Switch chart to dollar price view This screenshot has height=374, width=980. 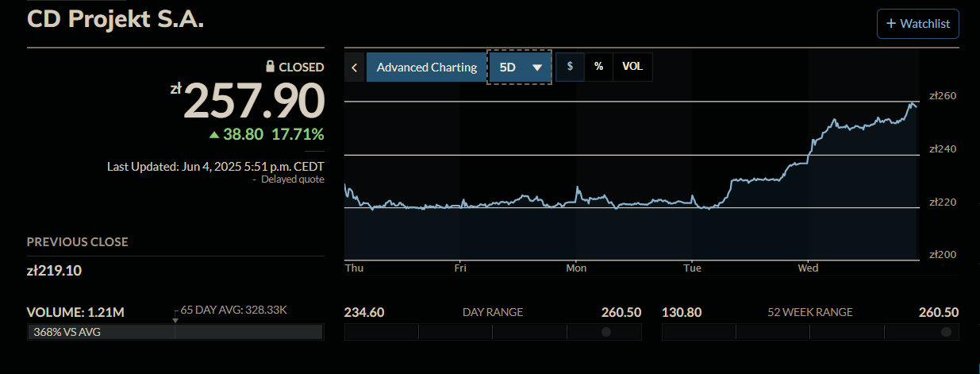click(x=570, y=67)
